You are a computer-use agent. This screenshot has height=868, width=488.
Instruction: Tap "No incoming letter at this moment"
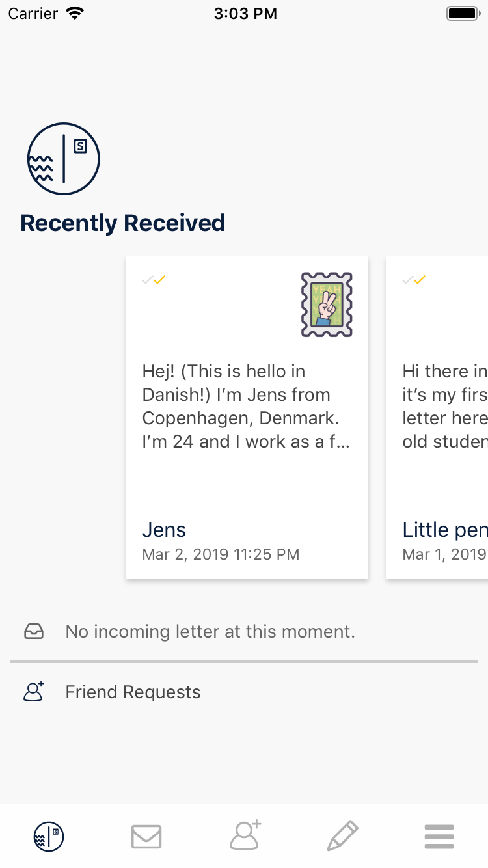point(210,631)
